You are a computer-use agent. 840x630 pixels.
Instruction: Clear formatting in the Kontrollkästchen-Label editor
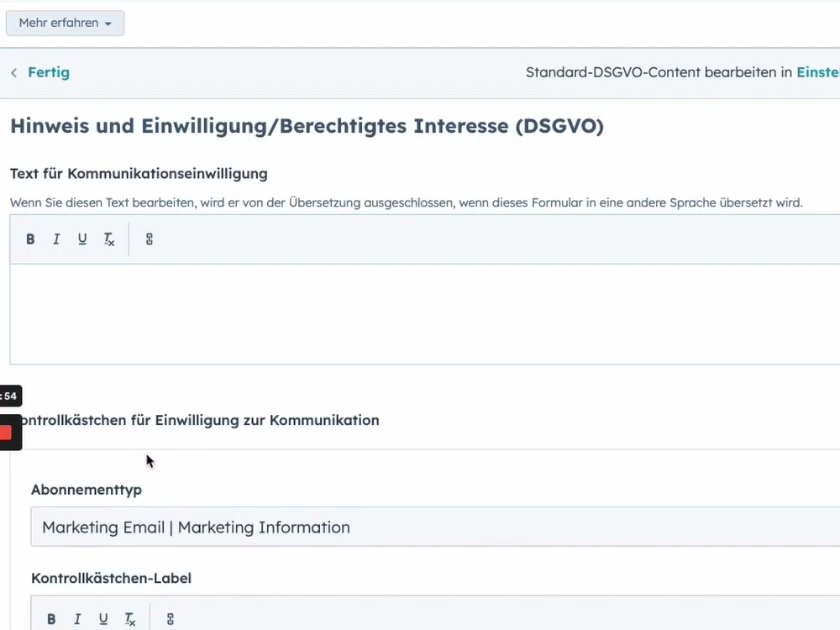pos(129,618)
